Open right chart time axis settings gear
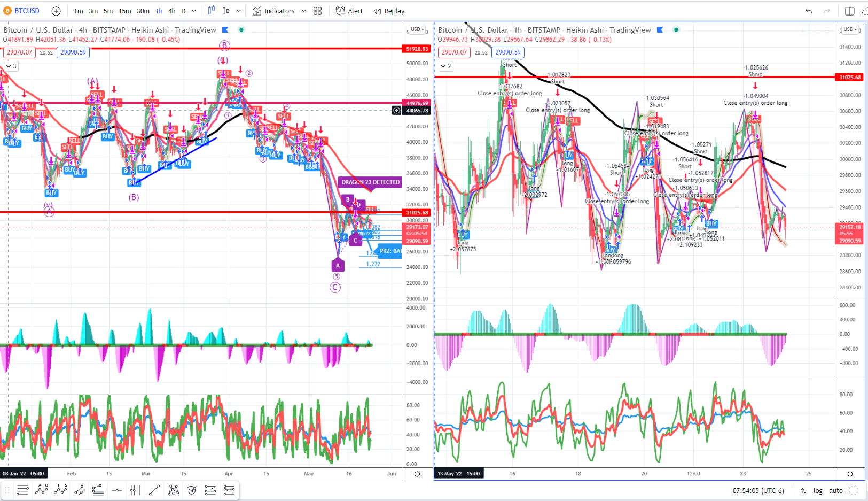 [850, 474]
